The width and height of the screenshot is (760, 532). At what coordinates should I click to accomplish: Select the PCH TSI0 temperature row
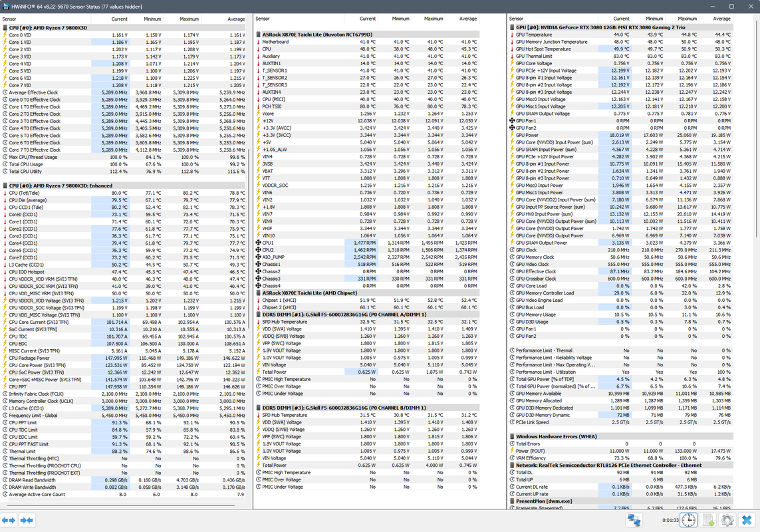point(367,106)
